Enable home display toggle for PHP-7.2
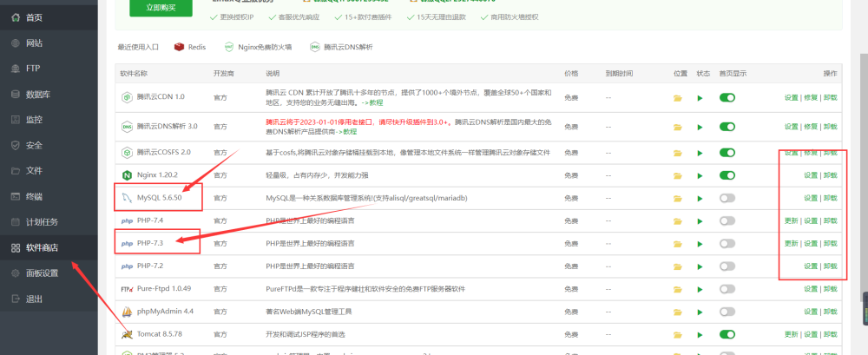868x355 pixels. (727, 266)
